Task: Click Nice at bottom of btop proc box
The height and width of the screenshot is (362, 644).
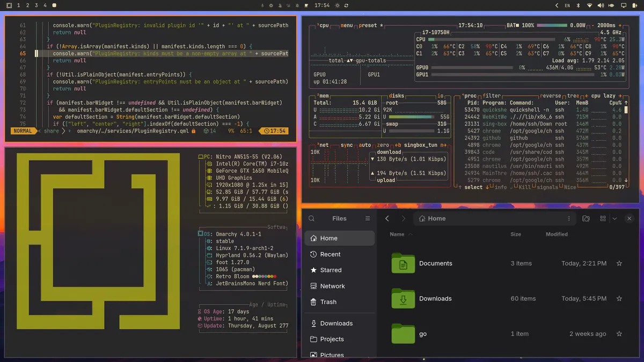Action: coord(569,187)
